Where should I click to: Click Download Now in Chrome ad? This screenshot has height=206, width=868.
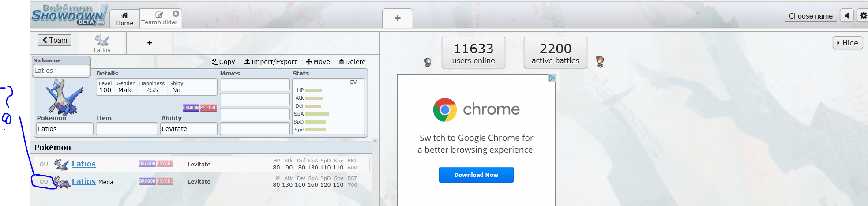click(x=476, y=175)
